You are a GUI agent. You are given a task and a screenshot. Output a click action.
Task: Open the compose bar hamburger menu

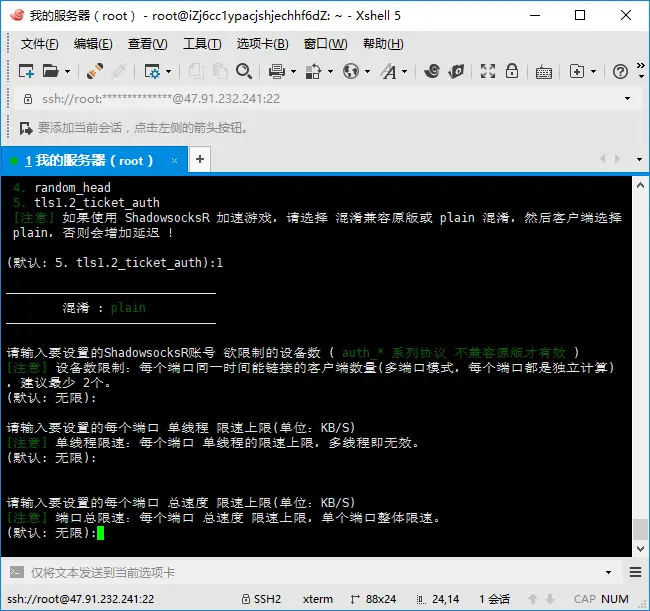(x=635, y=572)
